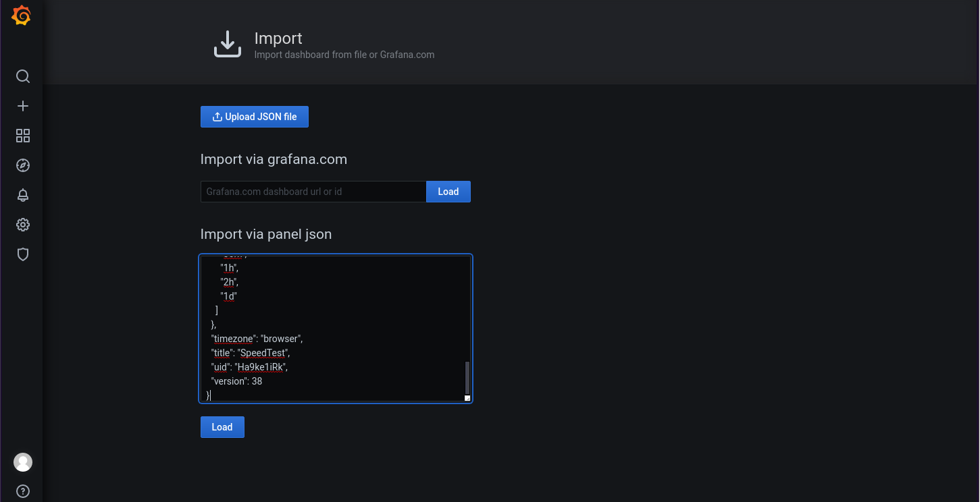Open the user profile avatar
The image size is (980, 502).
(23, 462)
